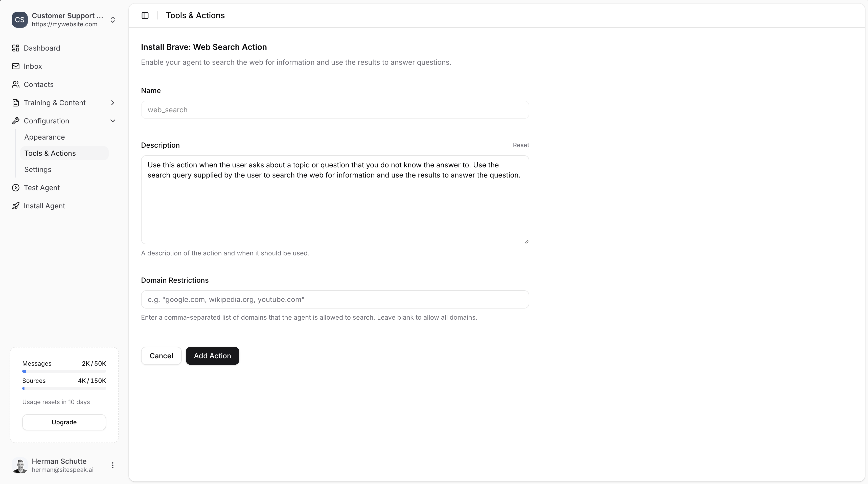Expand the Training & Content section
Screen dimensions: 868x484
(x=113, y=103)
